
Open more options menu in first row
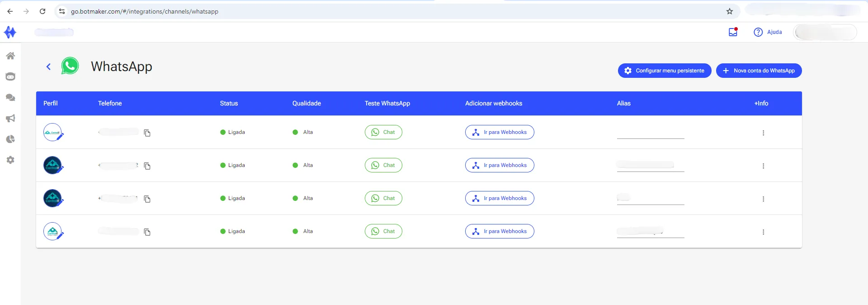click(763, 133)
